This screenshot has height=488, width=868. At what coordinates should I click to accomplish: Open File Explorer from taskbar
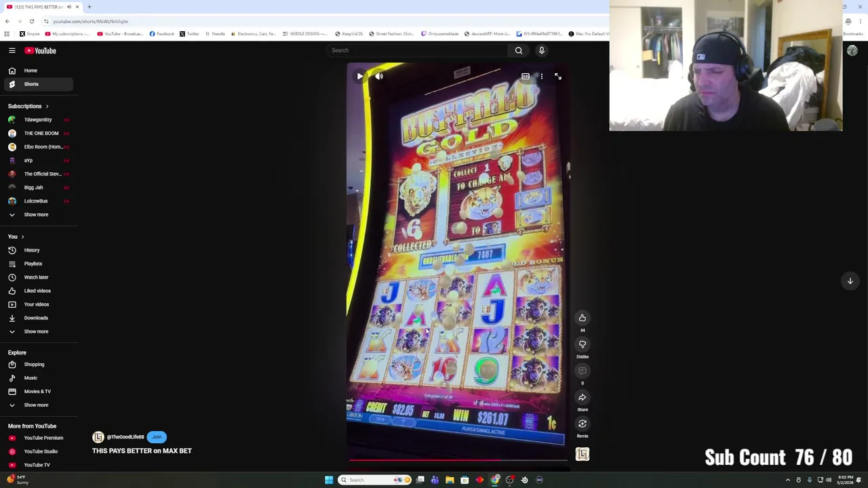(x=450, y=480)
